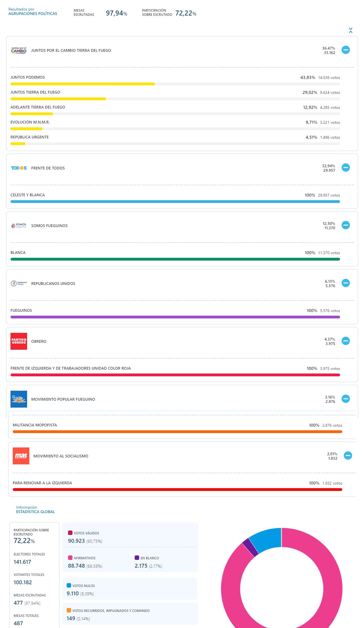Image resolution: width=364 pixels, height=628 pixels.
Task: Collapse the Obrero party card
Action: click(345, 341)
